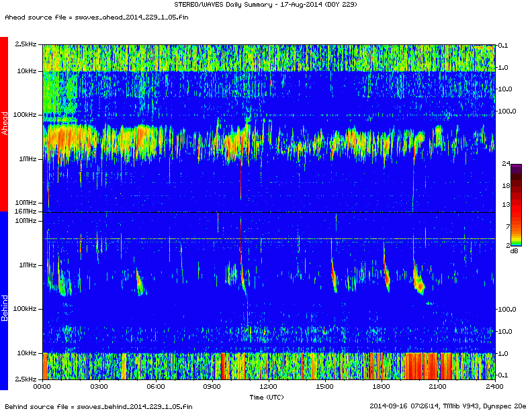Viewport: 532px width, 411px height.
Task: Click the STEREO/WAVES Daily Summary title
Action: tap(265, 5)
